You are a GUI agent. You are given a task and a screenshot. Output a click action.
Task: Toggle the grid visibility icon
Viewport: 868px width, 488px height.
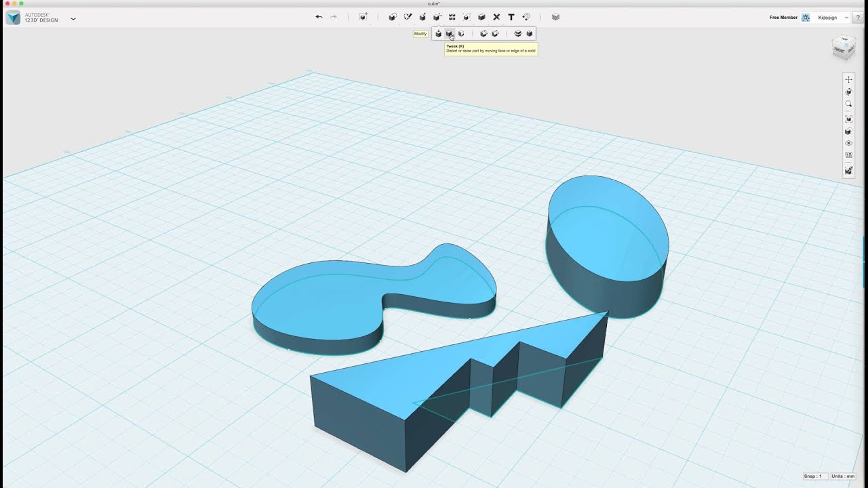tap(848, 156)
